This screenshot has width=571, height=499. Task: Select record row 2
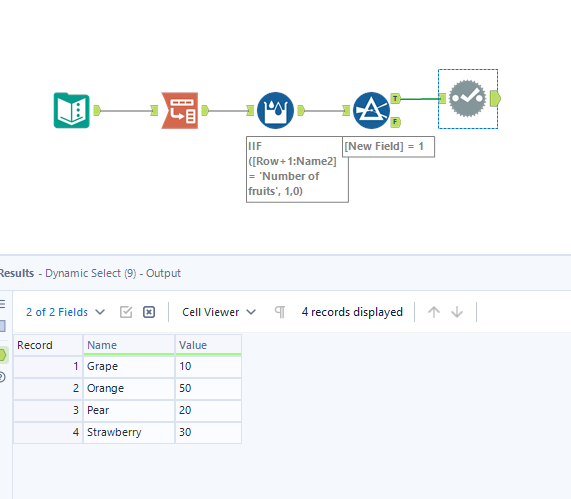[48, 389]
